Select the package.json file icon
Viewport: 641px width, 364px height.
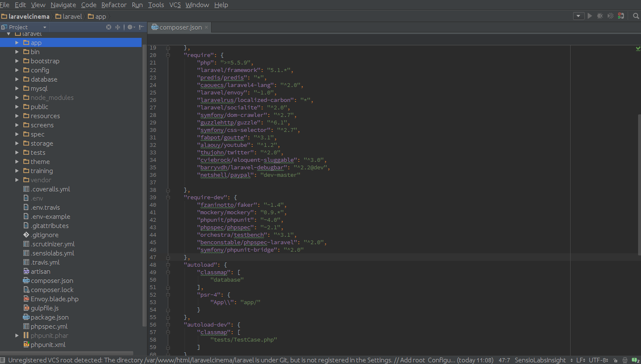pyautogui.click(x=26, y=317)
